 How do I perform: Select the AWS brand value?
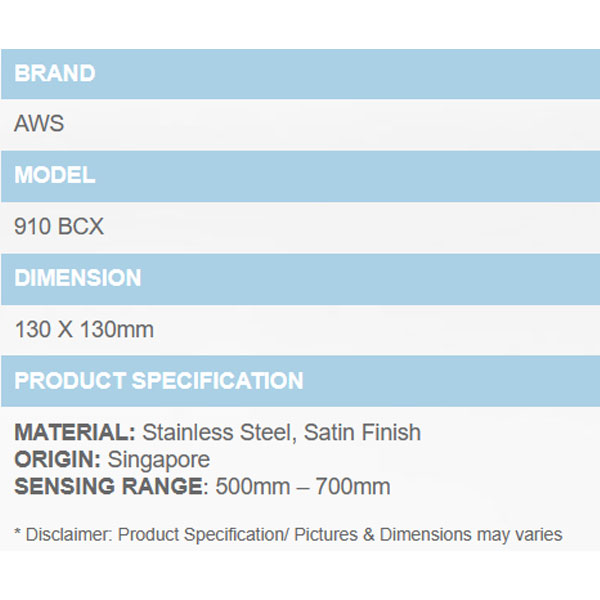pyautogui.click(x=39, y=125)
